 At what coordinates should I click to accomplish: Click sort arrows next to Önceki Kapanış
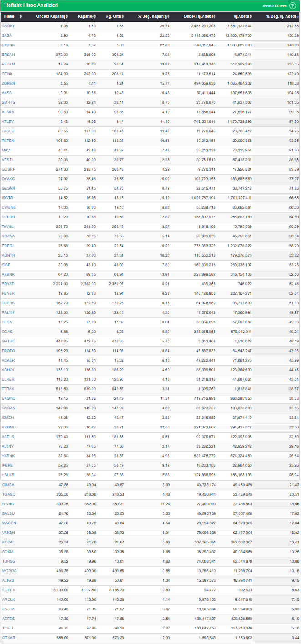coord(67,17)
